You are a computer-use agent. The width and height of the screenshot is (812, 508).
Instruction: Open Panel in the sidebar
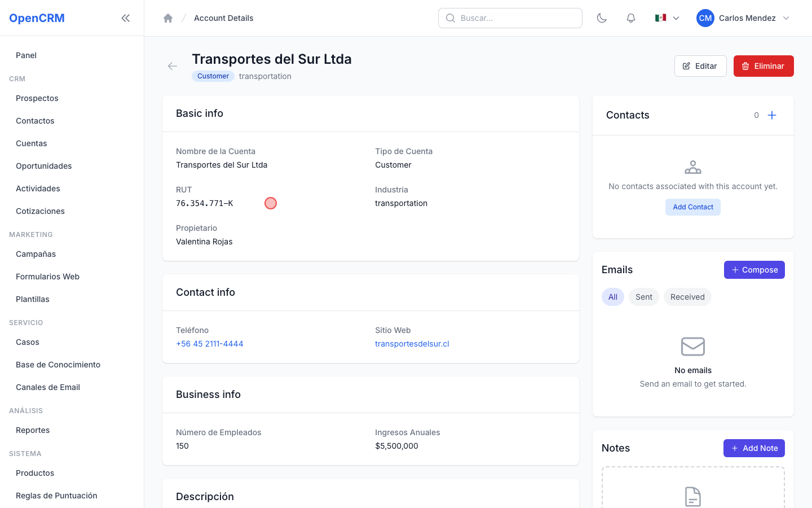click(72, 55)
